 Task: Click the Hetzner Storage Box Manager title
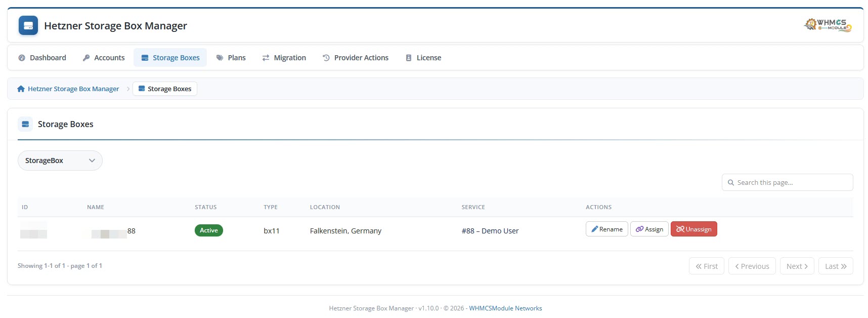[115, 26]
